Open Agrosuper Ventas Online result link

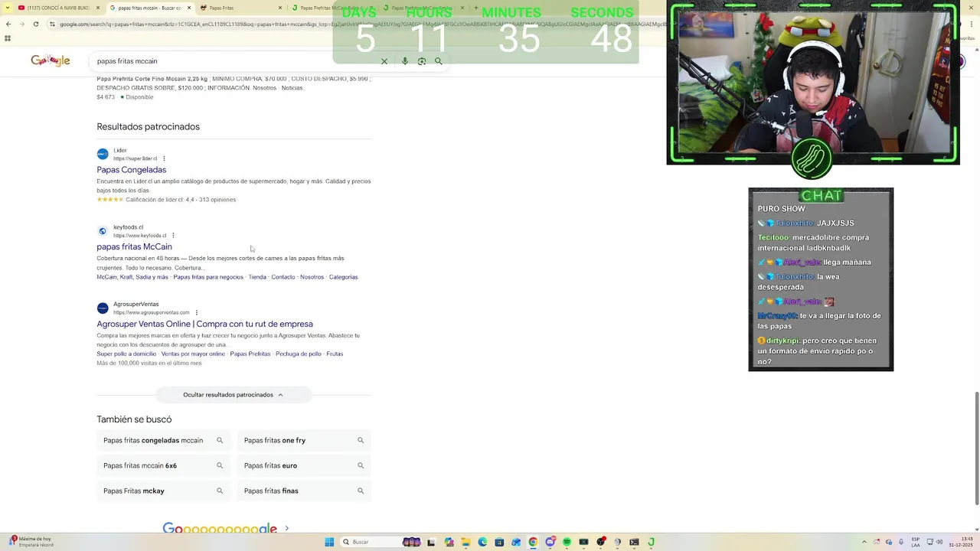(204, 324)
